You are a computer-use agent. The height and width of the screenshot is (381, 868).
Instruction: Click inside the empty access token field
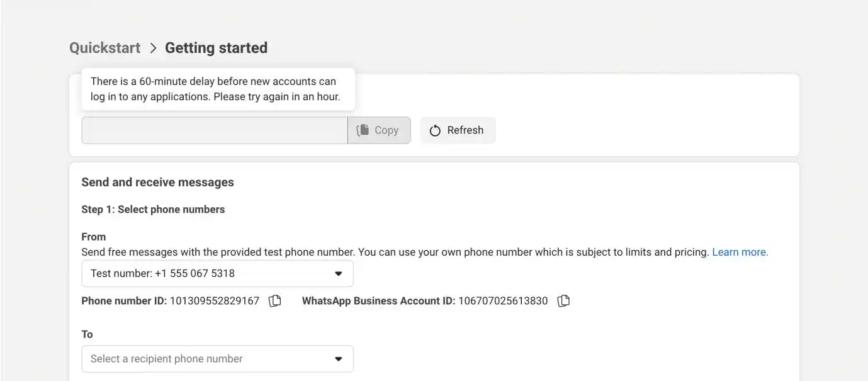(x=214, y=130)
